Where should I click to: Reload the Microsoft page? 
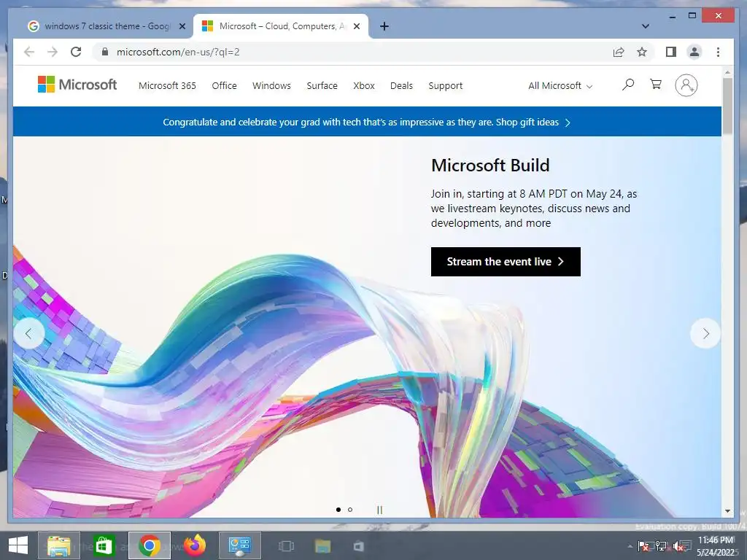pyautogui.click(x=76, y=52)
